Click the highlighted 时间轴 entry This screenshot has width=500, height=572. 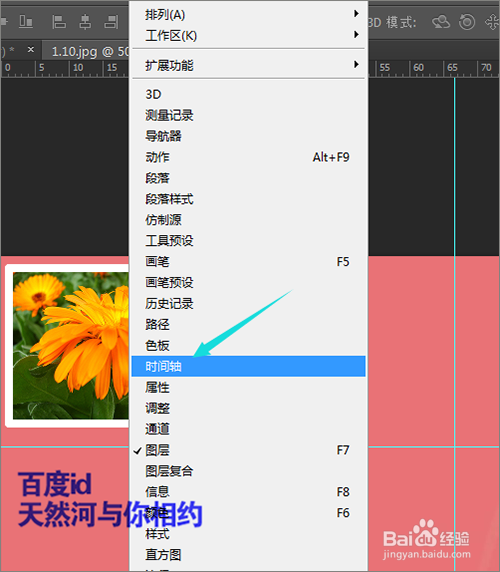point(248,366)
